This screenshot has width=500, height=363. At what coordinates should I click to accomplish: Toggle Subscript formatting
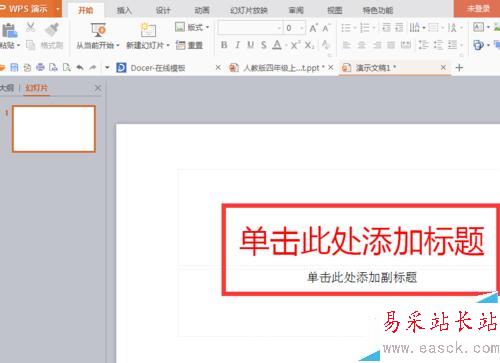click(x=309, y=45)
